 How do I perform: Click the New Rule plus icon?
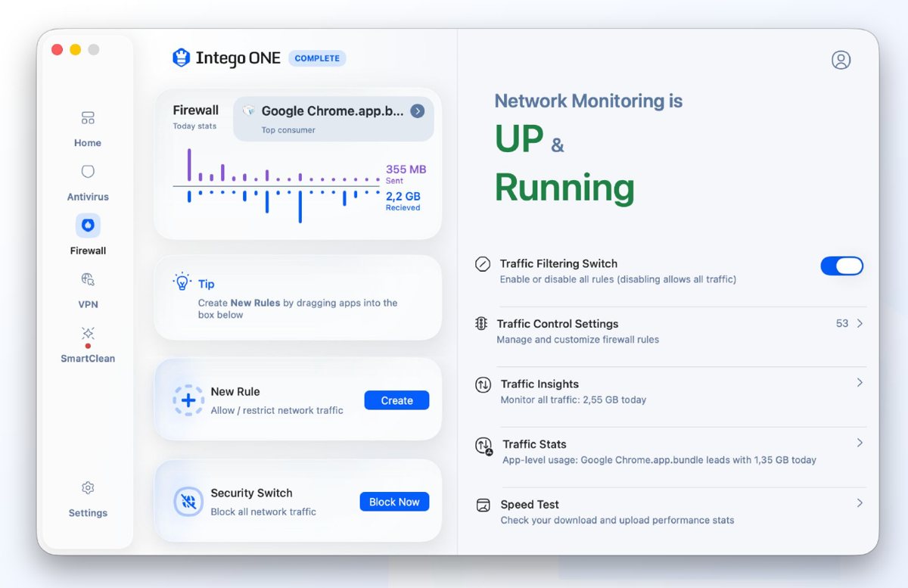tap(188, 400)
